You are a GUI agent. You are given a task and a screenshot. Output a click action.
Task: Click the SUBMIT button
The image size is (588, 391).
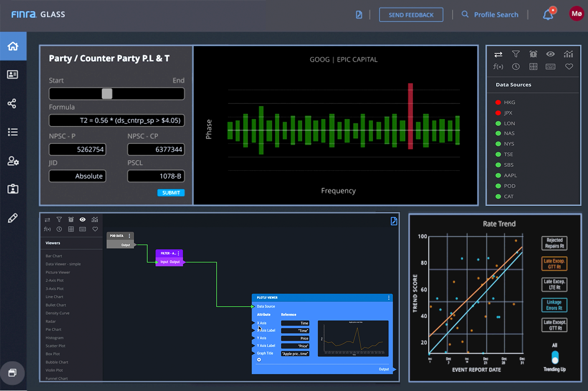[171, 192]
